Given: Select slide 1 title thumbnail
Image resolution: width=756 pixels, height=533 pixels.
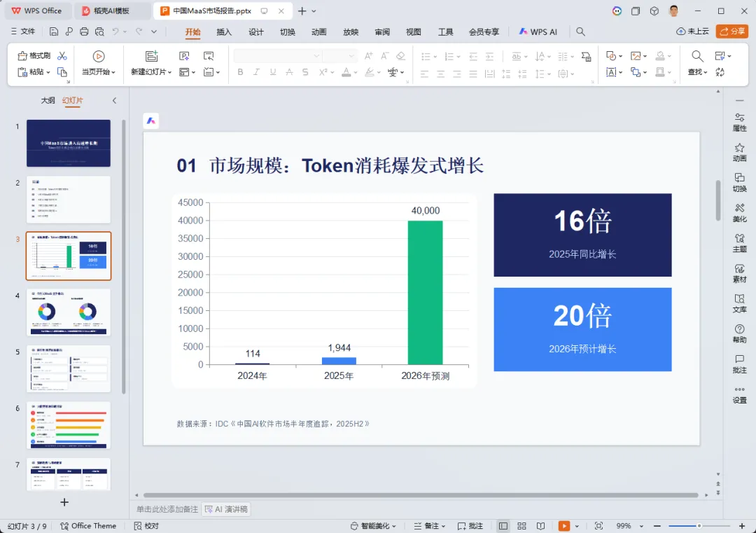Looking at the screenshot, I should point(69,144).
